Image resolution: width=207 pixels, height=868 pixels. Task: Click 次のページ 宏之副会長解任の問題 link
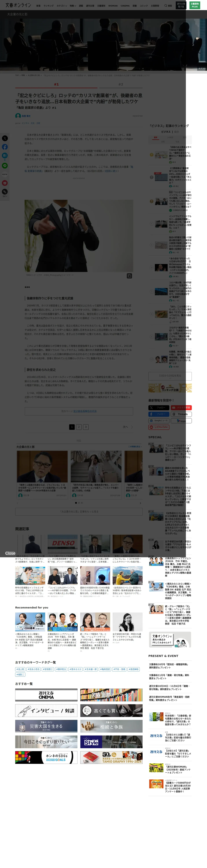coord(79,411)
